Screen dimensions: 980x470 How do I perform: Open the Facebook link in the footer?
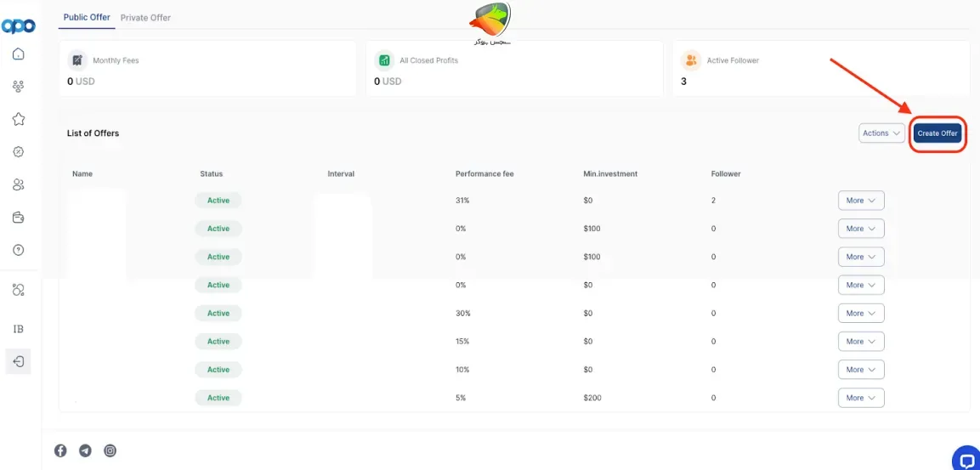tap(60, 450)
